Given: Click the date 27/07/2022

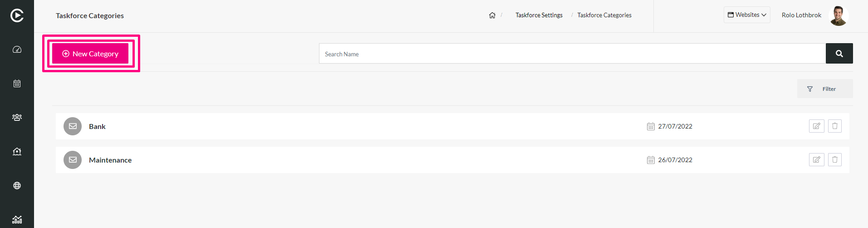Looking at the screenshot, I should [675, 126].
